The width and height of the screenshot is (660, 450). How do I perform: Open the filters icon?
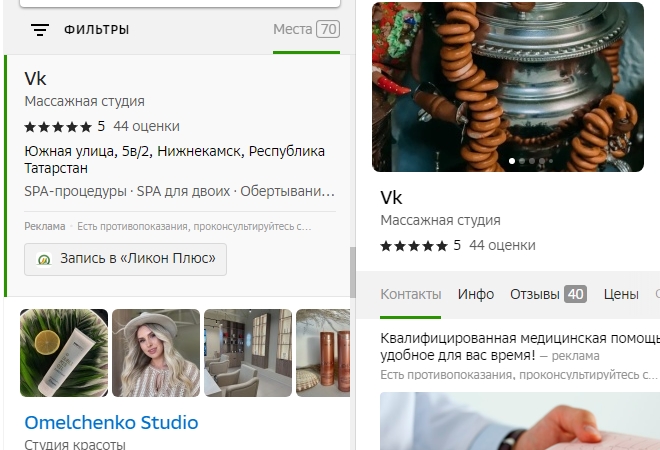(40, 30)
